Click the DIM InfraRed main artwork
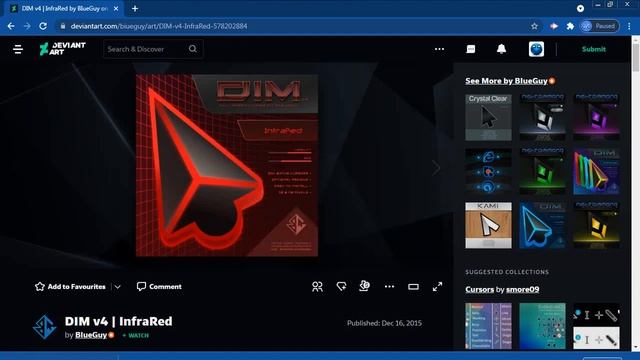Image resolution: width=640 pixels, height=360 pixels. tap(227, 165)
